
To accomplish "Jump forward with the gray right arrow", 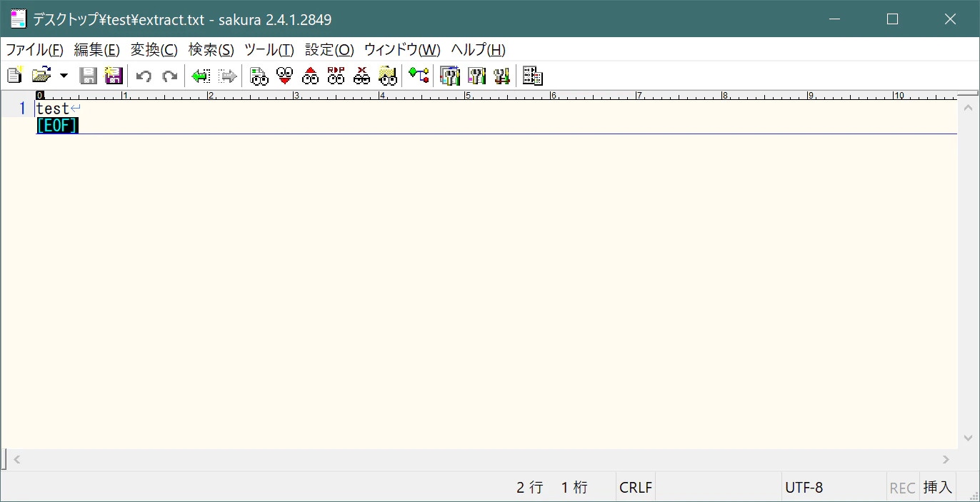I will 227,76.
